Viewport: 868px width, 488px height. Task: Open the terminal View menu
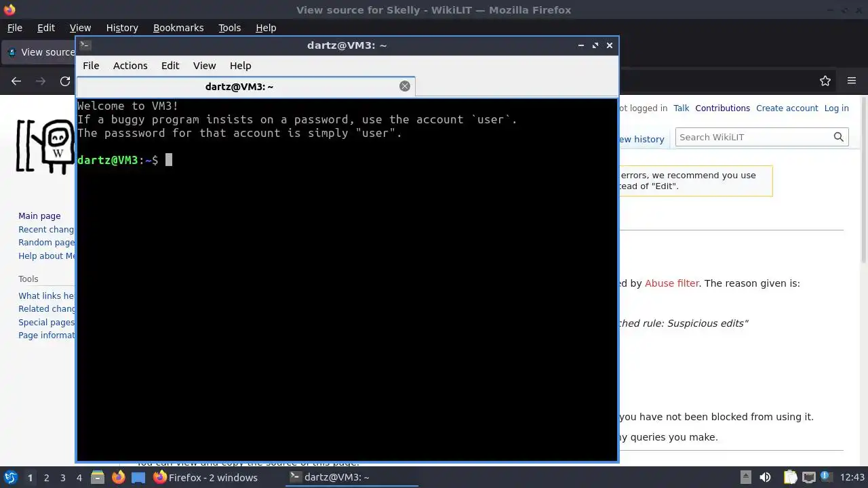pyautogui.click(x=204, y=66)
